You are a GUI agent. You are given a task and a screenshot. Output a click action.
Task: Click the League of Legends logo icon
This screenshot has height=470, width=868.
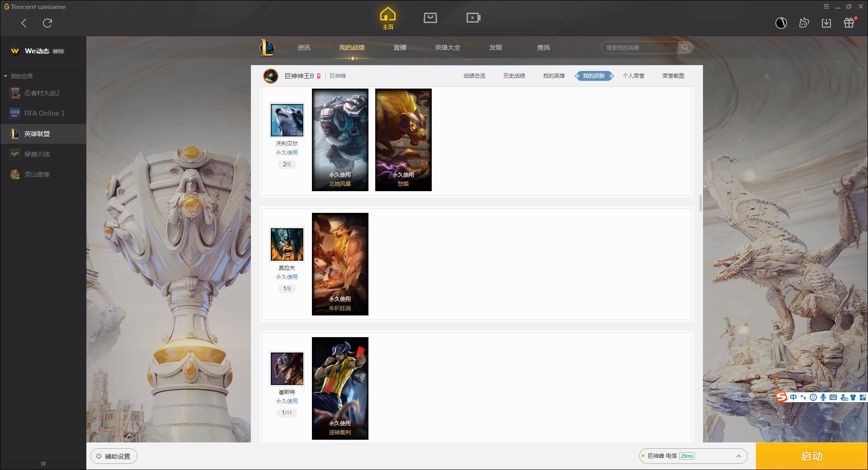267,47
